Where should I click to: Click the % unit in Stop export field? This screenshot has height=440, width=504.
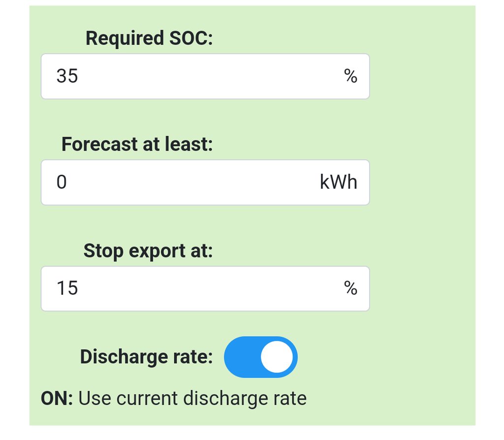350,288
